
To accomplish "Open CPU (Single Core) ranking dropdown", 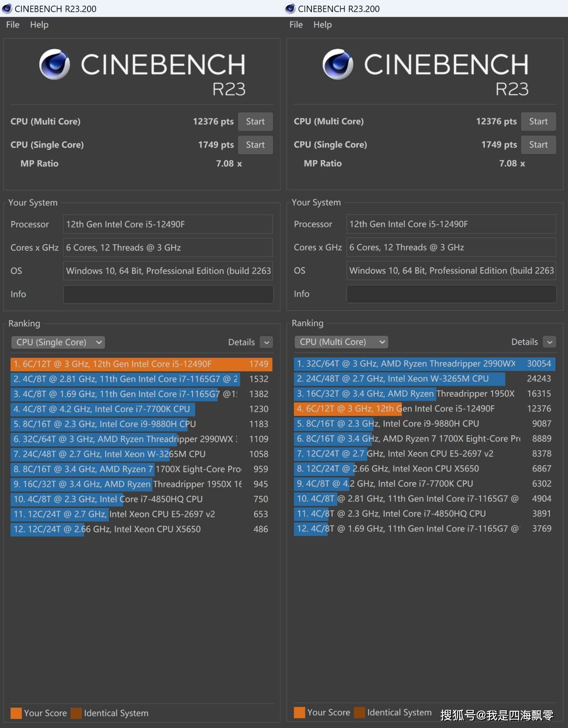I will click(58, 342).
